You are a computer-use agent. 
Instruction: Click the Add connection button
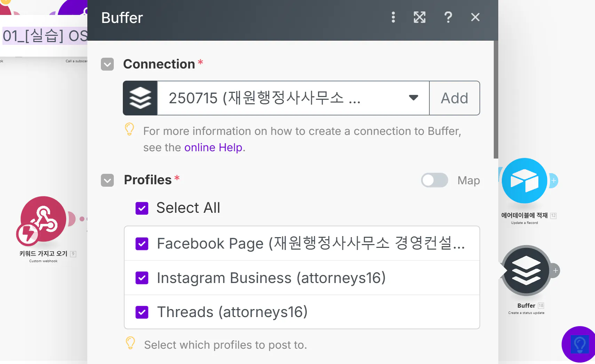coord(454,98)
